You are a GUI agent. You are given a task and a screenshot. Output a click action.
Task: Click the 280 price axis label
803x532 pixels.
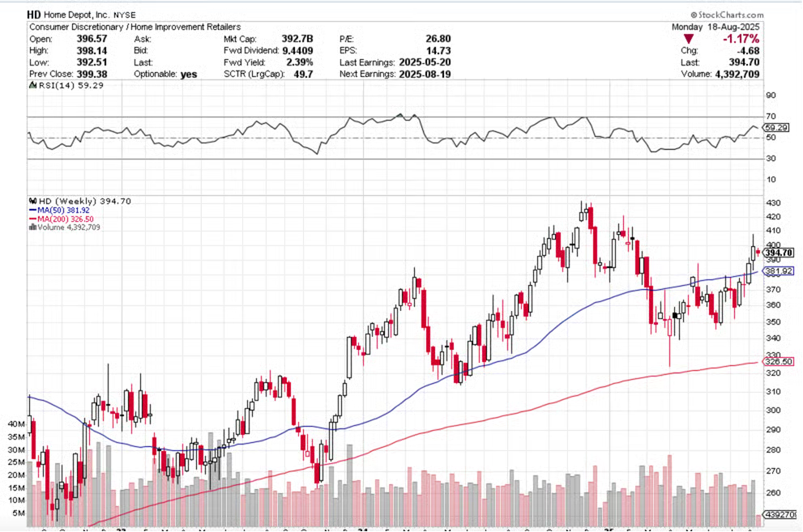[773, 450]
